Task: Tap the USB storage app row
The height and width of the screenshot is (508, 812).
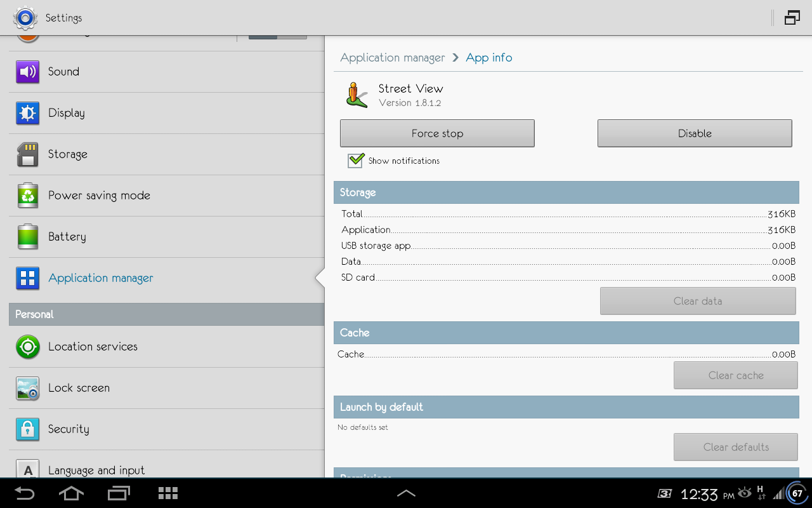Action: (568, 246)
